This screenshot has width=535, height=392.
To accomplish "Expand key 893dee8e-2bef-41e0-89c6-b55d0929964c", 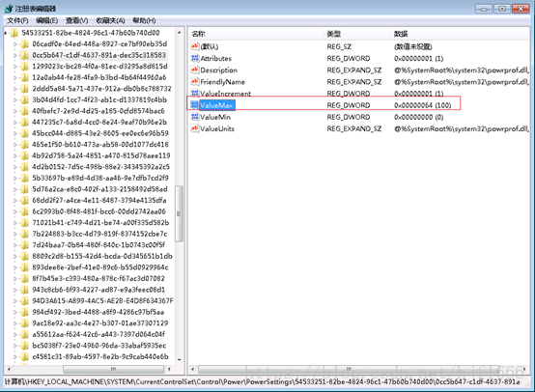I will 15,267.
